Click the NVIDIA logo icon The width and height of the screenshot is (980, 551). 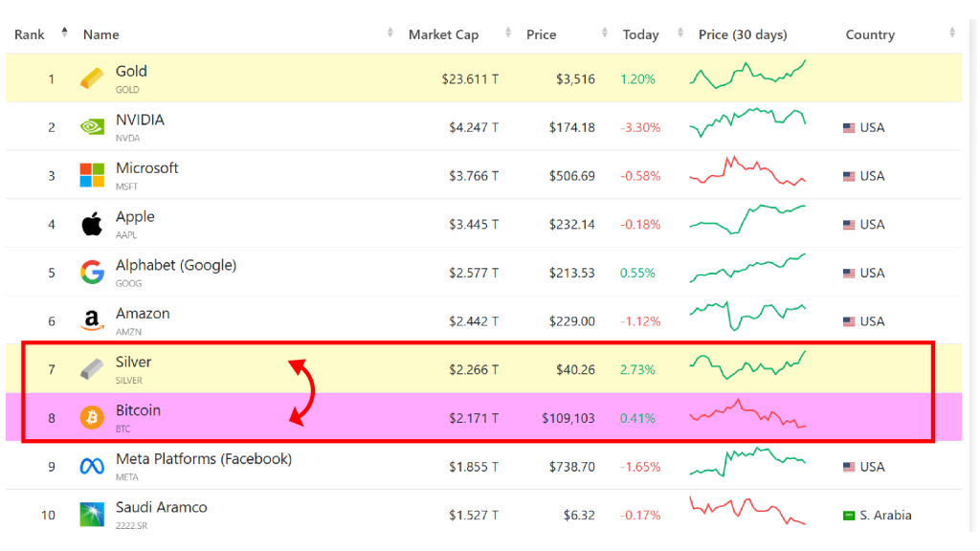(92, 127)
